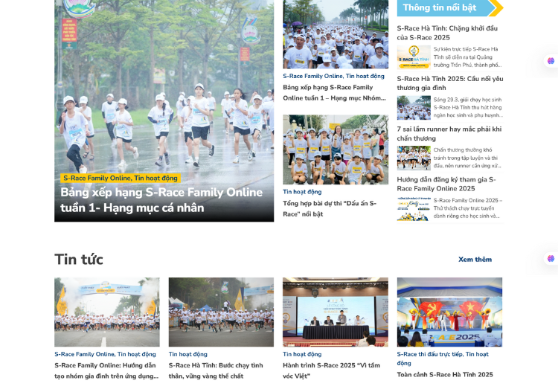Open stage performance image with red flags
Image resolution: width=558 pixels, height=392 pixels.
coord(449,312)
